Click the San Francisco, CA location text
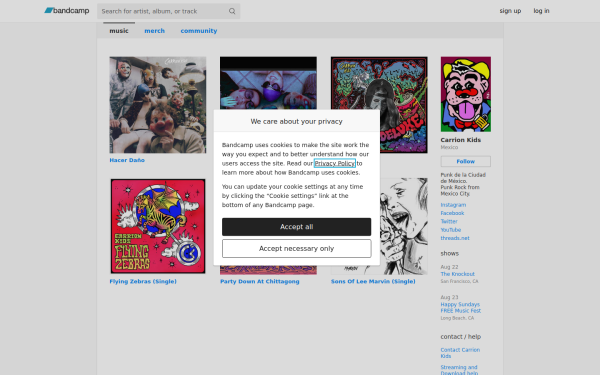This screenshot has height=375, width=600. tap(459, 281)
